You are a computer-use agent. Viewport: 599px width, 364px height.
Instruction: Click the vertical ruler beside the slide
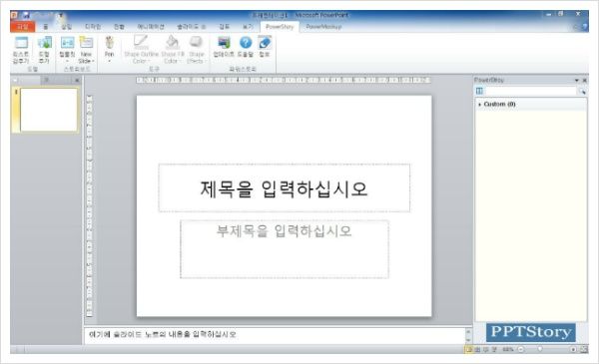90,206
